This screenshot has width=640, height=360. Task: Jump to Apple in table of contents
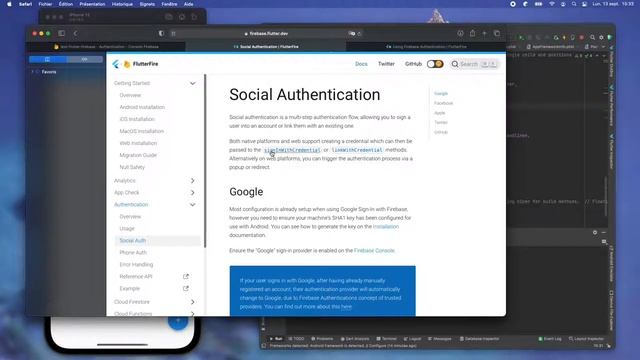click(x=440, y=113)
